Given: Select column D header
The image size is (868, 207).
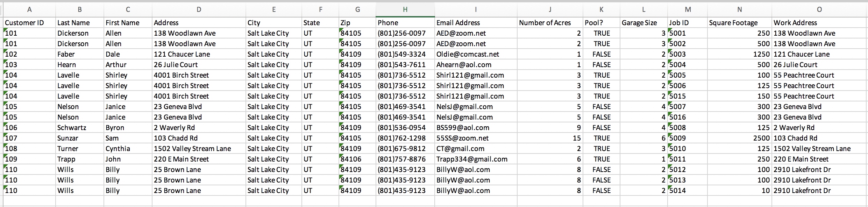Looking at the screenshot, I should pos(199,10).
